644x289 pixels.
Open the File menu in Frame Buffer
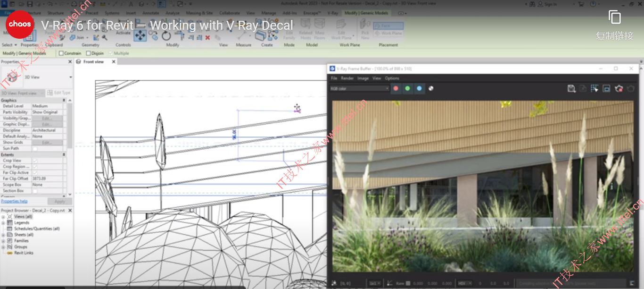click(334, 78)
